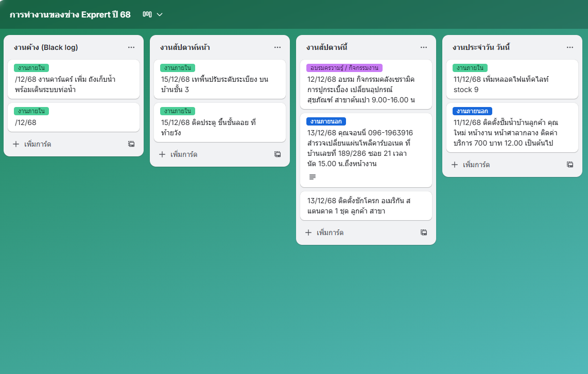
Task: Add a card to งานประจำวัน วันนี้ list
Action: click(x=471, y=165)
